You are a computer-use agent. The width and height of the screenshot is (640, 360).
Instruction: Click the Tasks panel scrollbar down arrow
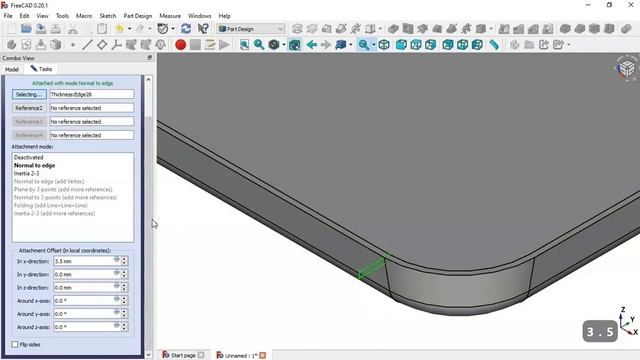tap(149, 355)
